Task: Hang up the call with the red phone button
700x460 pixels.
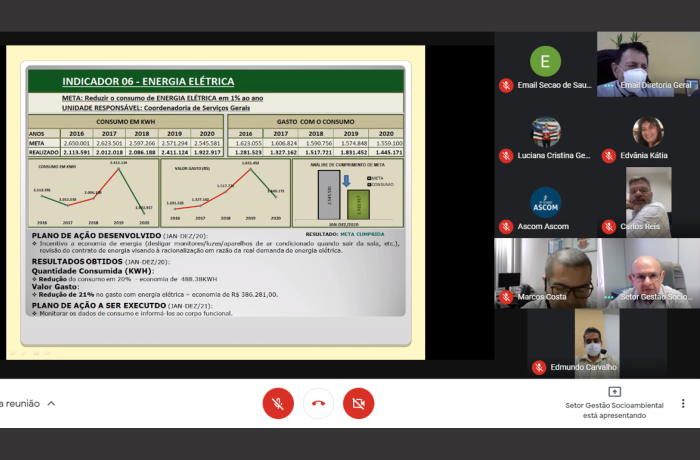Action: click(x=318, y=403)
